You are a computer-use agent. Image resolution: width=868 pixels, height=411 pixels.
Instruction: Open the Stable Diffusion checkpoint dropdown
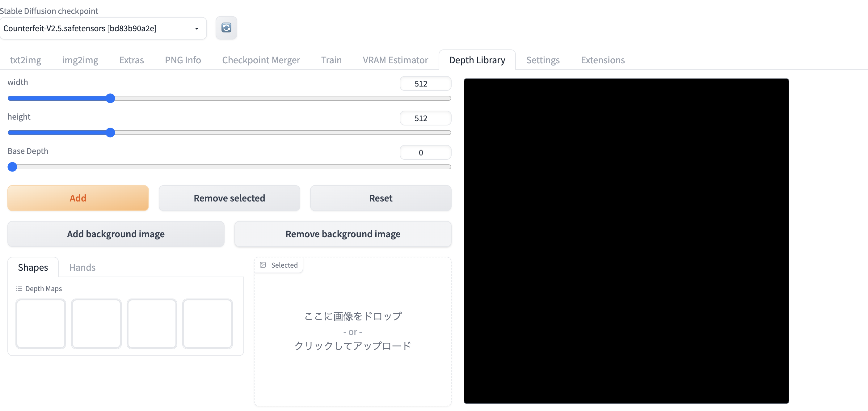(x=103, y=28)
